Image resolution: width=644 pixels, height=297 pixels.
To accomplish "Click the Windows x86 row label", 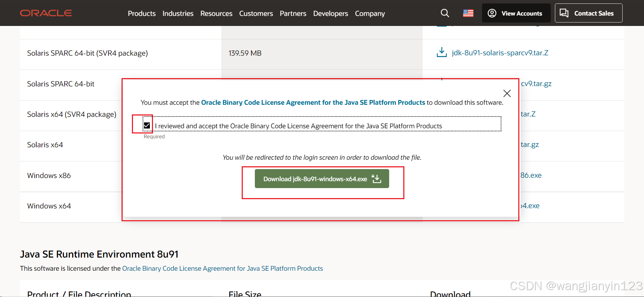I will 49,176.
